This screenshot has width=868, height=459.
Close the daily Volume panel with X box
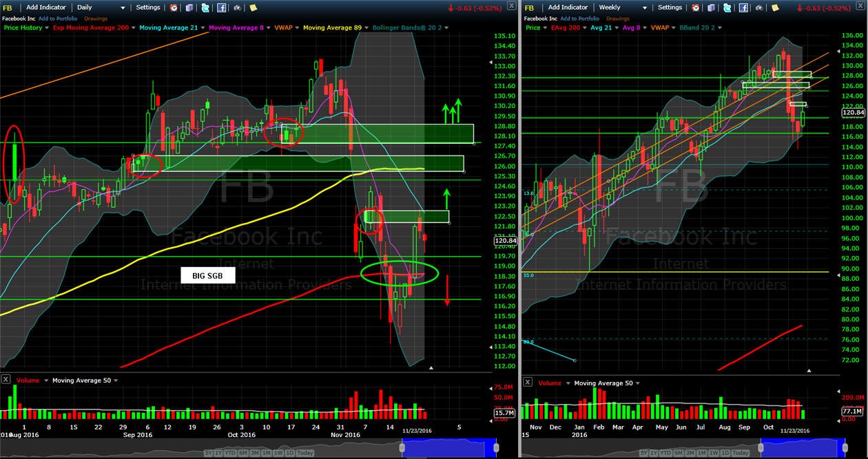(6, 380)
